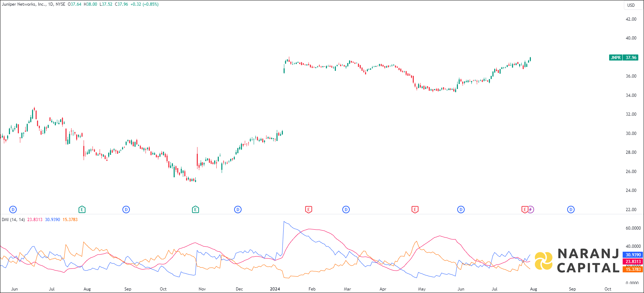Click the 28.00 price axis label
This screenshot has width=644, height=293.
pos(631,152)
